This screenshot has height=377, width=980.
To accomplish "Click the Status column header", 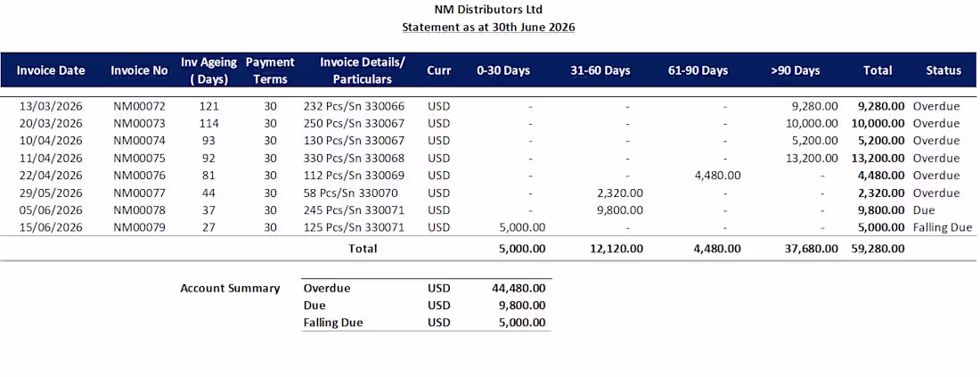I will point(943,70).
